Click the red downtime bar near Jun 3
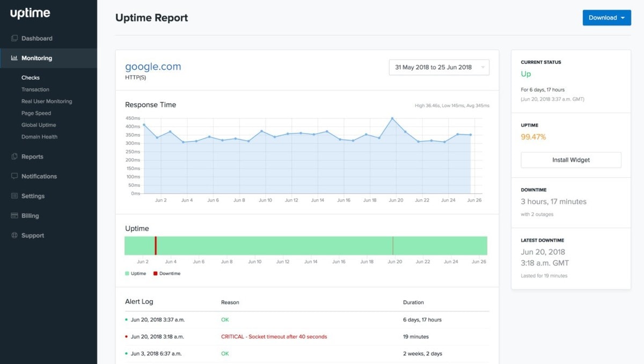The image size is (644, 364). [x=156, y=246]
